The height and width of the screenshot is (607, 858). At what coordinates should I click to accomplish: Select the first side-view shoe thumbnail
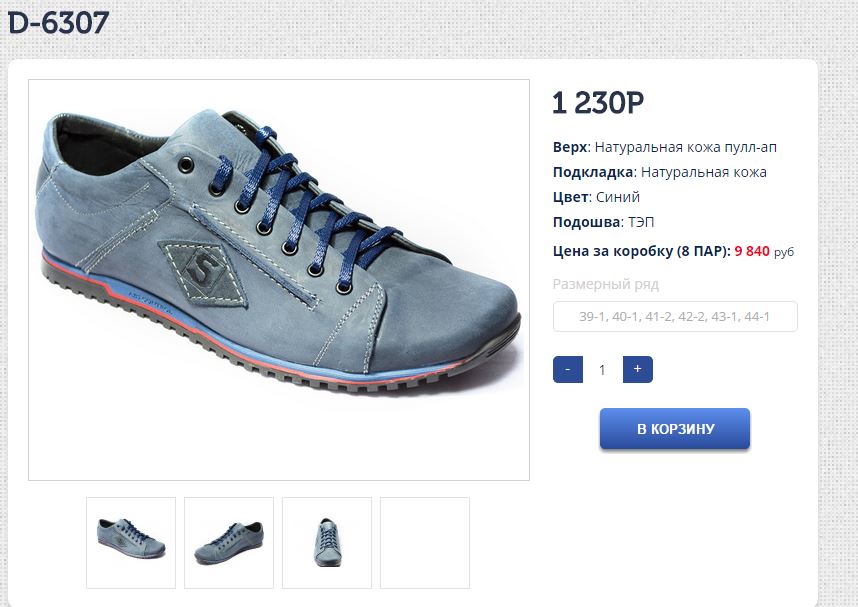click(x=131, y=542)
